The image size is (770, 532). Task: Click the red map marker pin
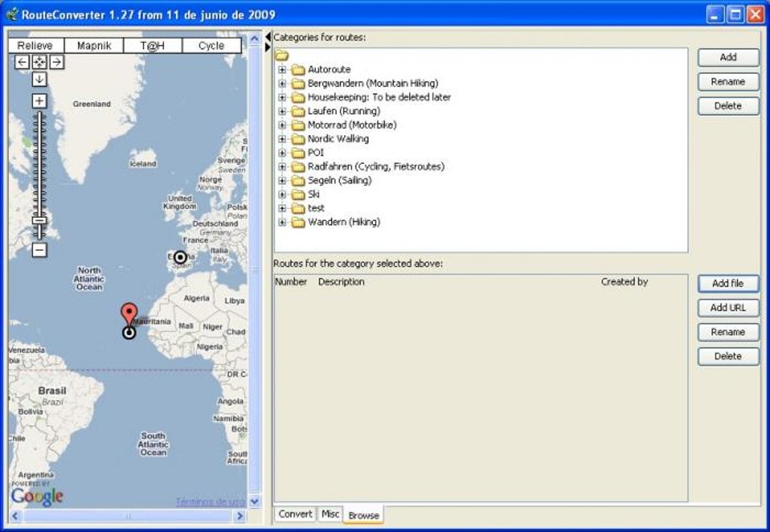129,315
